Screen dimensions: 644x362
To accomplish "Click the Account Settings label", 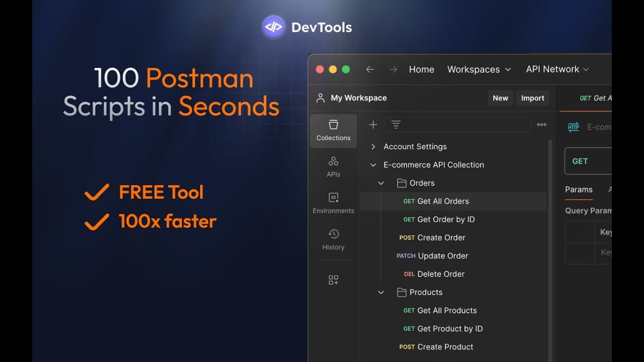I will click(x=415, y=147).
